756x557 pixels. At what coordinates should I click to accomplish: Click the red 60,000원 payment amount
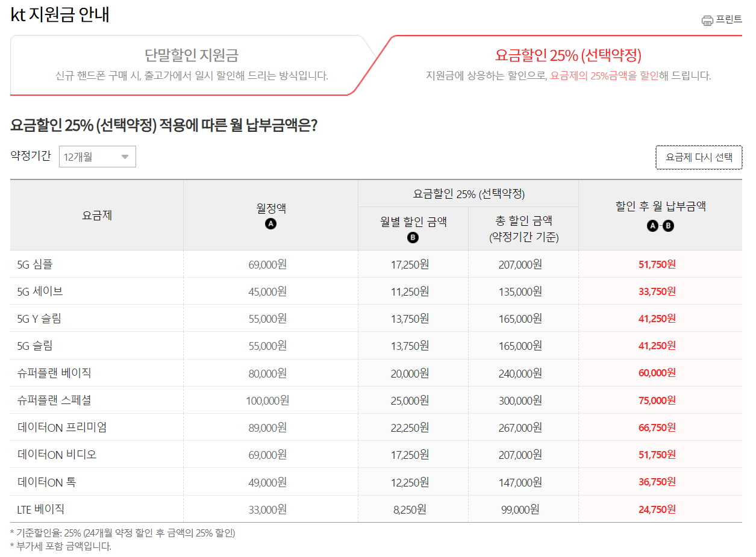pos(657,373)
